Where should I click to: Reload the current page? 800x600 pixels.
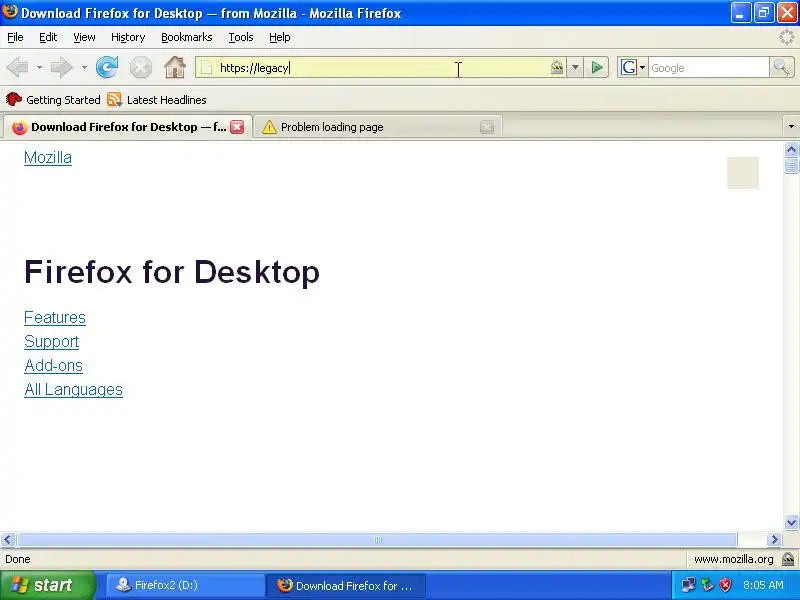[x=107, y=67]
